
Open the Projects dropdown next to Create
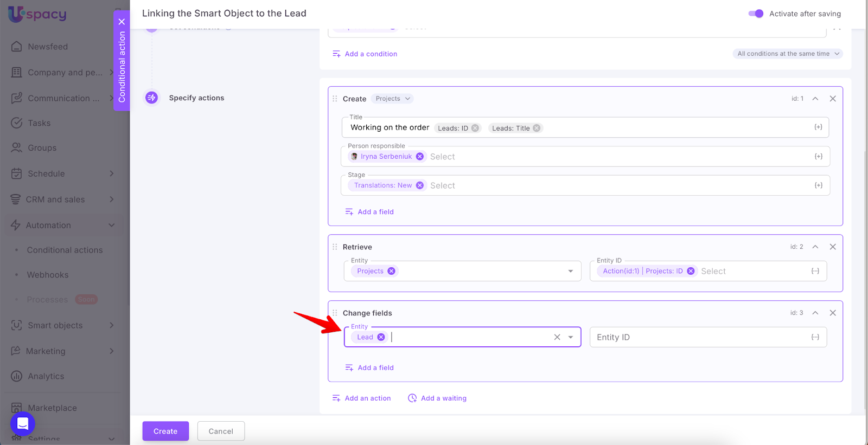pos(393,99)
